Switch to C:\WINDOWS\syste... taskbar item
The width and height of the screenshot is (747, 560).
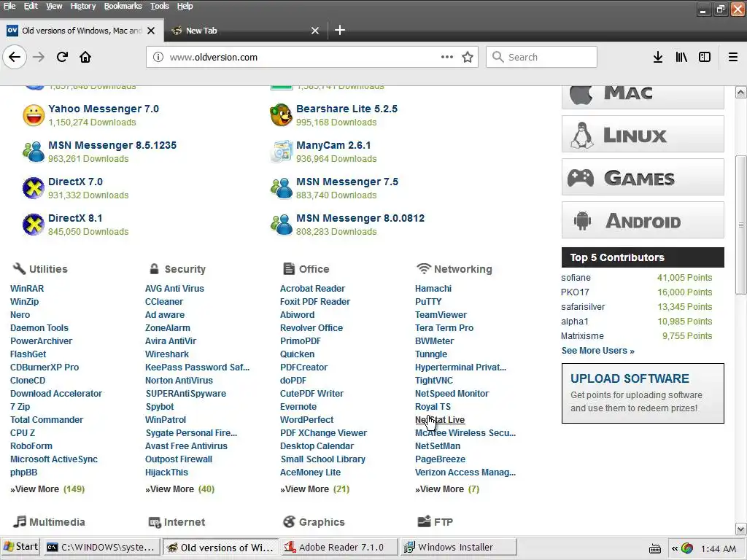[101, 547]
